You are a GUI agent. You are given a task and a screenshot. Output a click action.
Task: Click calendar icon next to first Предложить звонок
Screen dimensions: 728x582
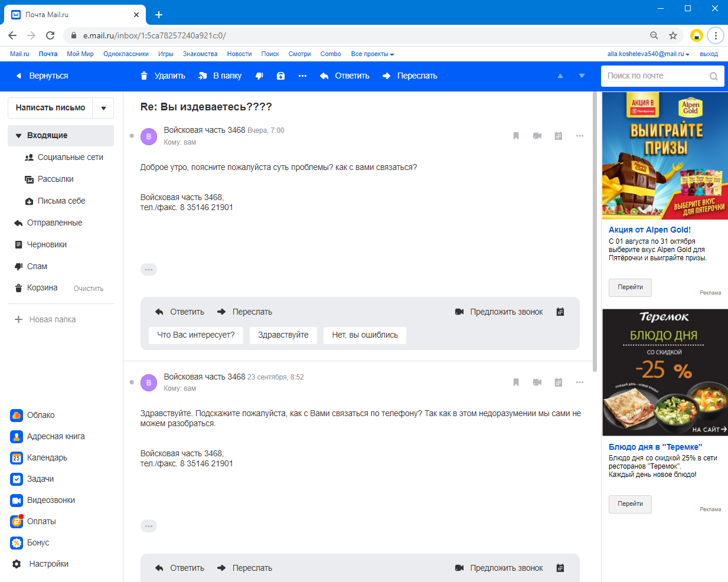(x=560, y=312)
